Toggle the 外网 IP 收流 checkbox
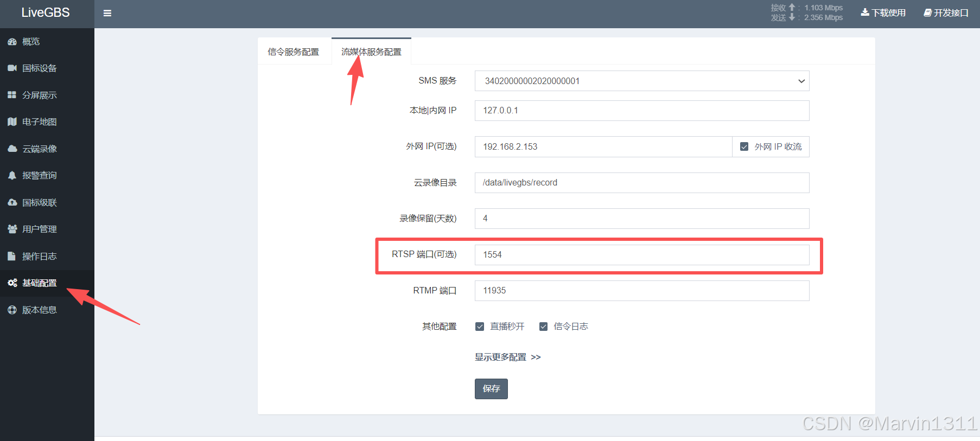The width and height of the screenshot is (980, 441). pyautogui.click(x=744, y=146)
